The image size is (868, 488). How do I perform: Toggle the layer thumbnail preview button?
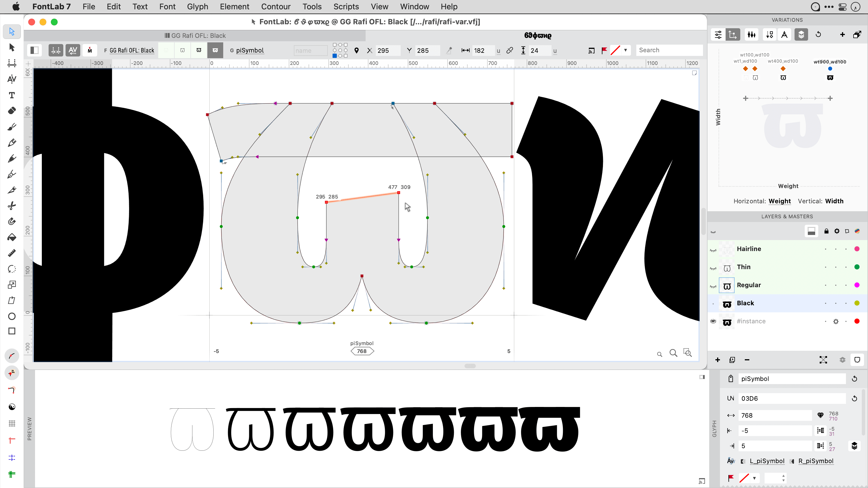(811, 231)
